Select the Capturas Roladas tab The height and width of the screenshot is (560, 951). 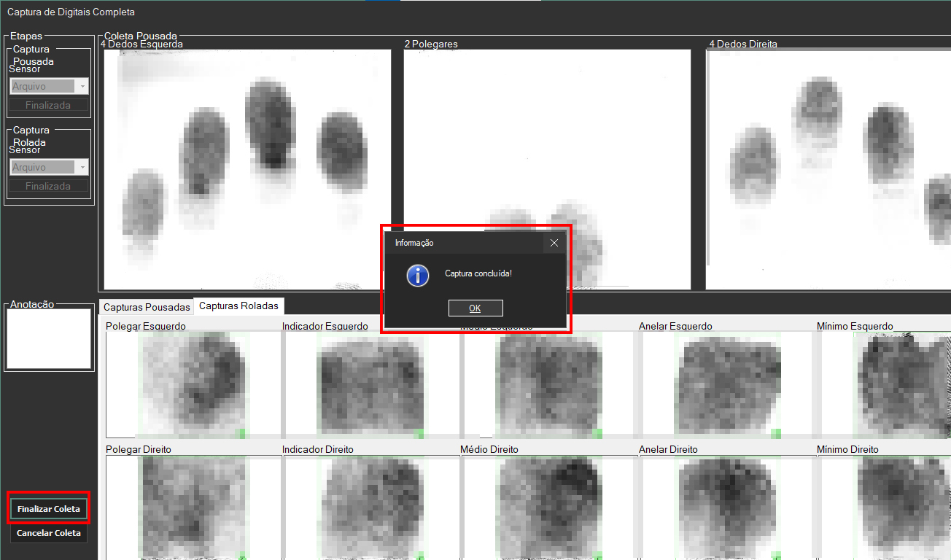[238, 306]
